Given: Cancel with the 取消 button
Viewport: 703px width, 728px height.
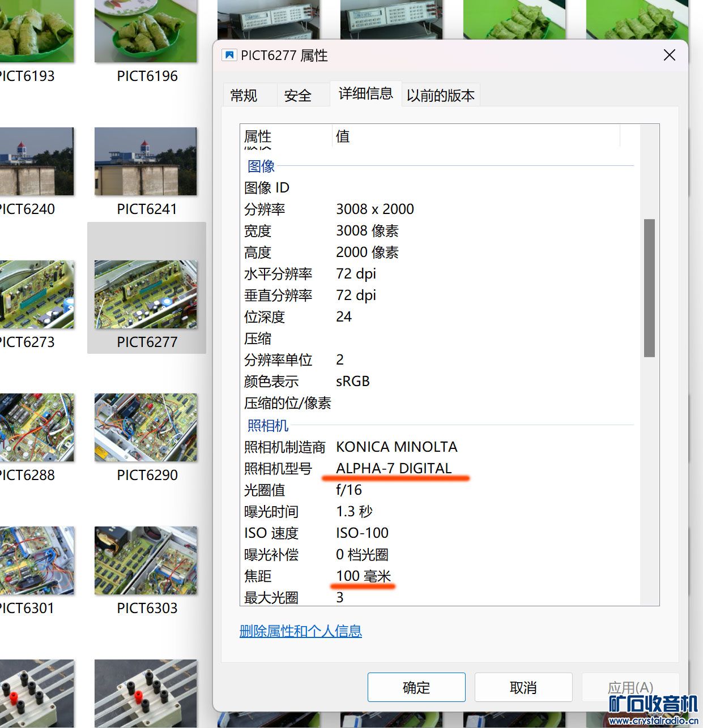Looking at the screenshot, I should pyautogui.click(x=523, y=687).
